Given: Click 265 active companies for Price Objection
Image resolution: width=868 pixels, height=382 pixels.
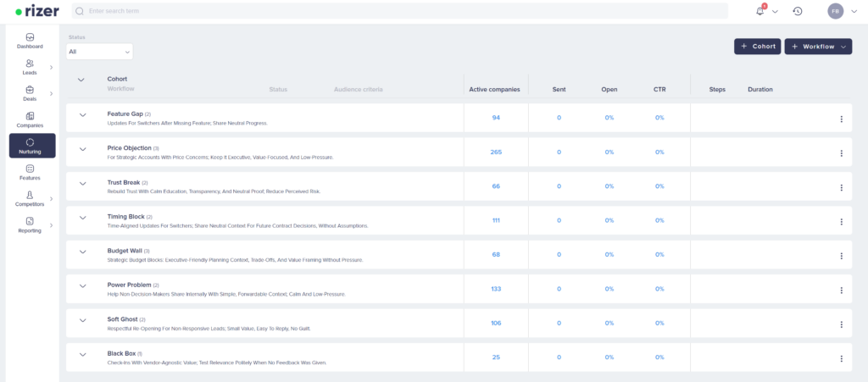Looking at the screenshot, I should 496,152.
